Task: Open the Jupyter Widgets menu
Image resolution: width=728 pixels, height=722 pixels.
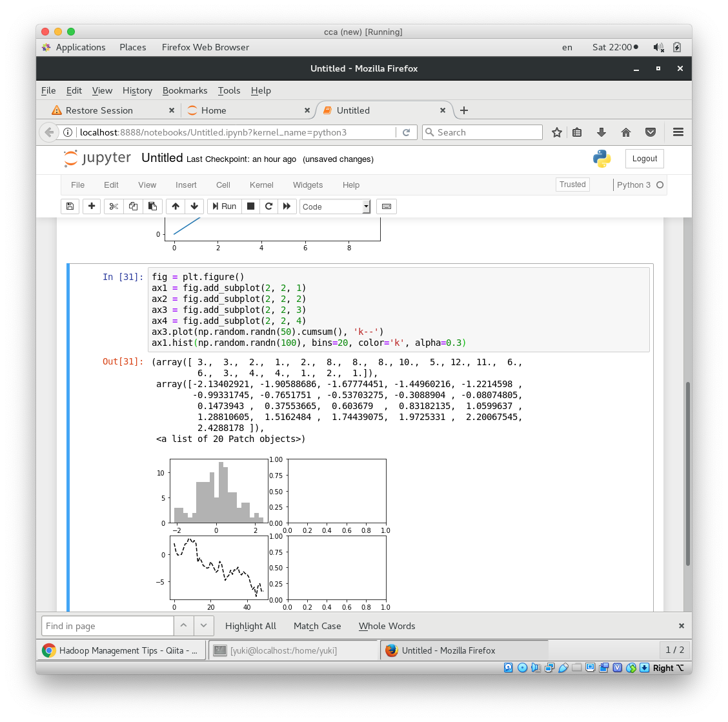Action: 308,185
